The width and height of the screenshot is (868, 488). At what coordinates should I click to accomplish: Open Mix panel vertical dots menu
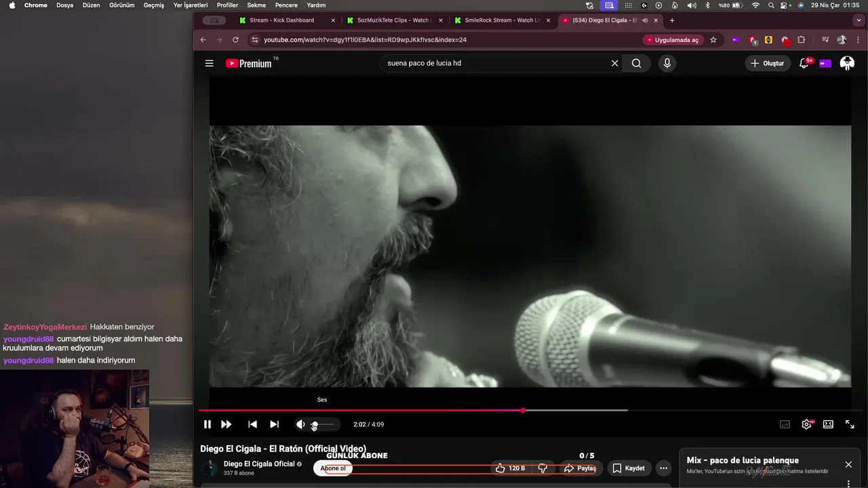[x=848, y=483]
